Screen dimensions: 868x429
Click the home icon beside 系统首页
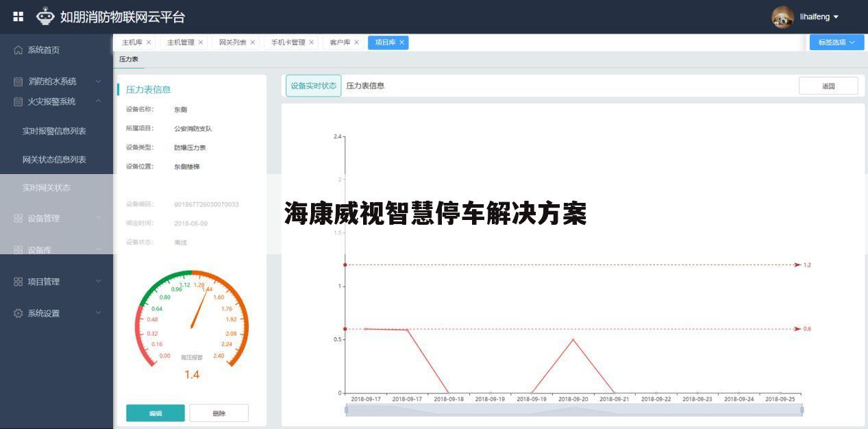18,50
